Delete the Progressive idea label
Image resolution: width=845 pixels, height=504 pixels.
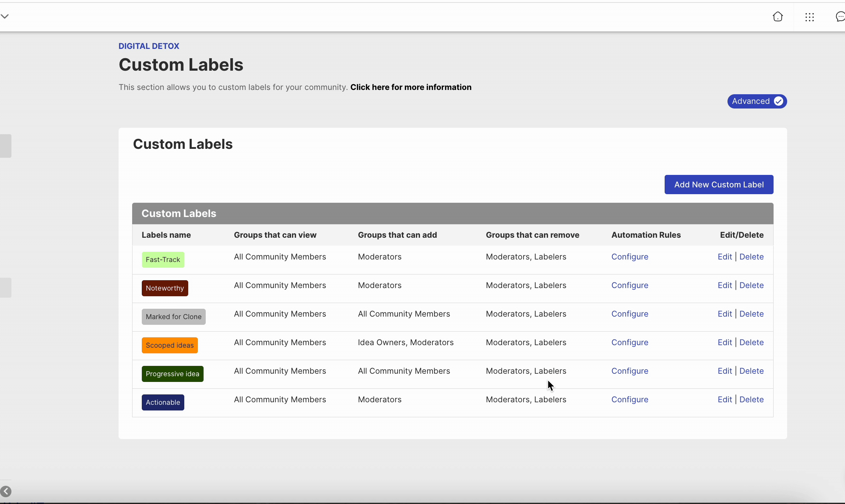(751, 371)
